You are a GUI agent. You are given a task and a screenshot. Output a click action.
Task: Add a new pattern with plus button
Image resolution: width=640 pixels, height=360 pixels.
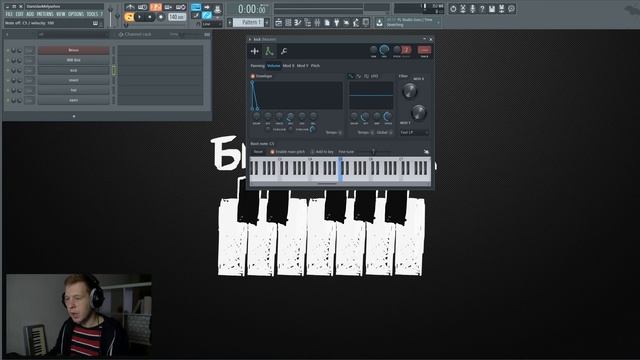pyautogui.click(x=267, y=23)
